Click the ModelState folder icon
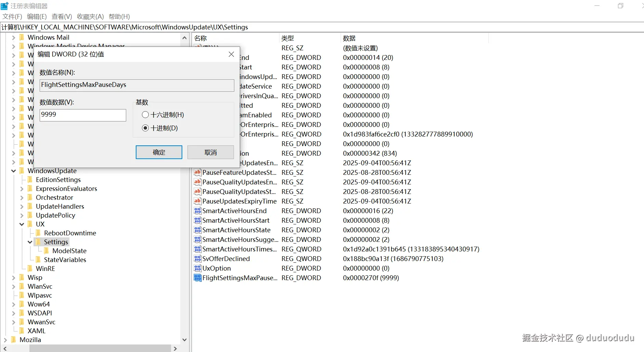The height and width of the screenshot is (352, 644). pyautogui.click(x=47, y=251)
